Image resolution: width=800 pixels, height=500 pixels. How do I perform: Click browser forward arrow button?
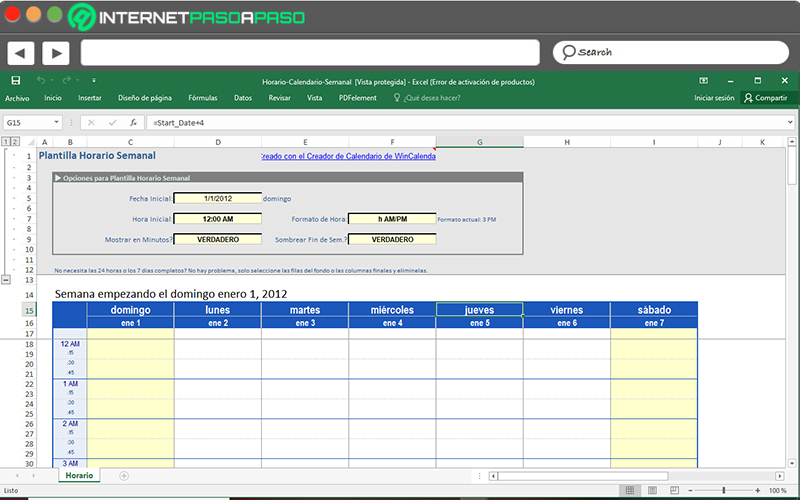coord(56,53)
